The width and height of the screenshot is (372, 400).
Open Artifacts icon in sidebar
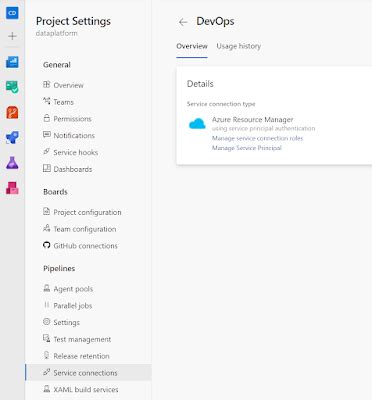12,188
